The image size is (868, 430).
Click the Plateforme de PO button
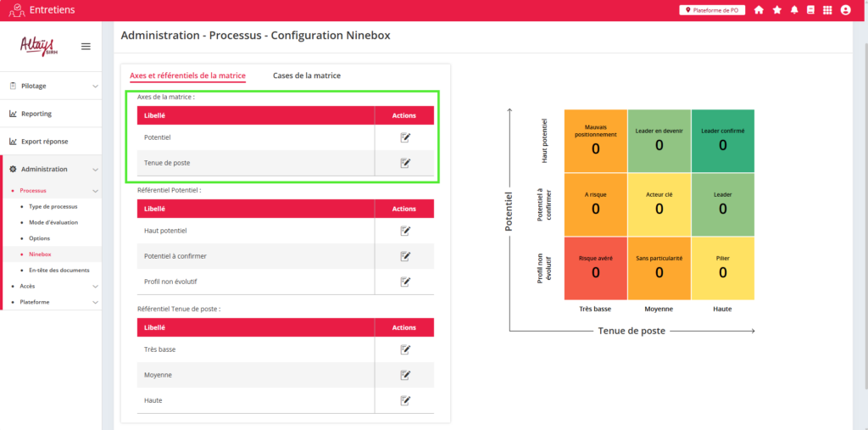coord(712,10)
